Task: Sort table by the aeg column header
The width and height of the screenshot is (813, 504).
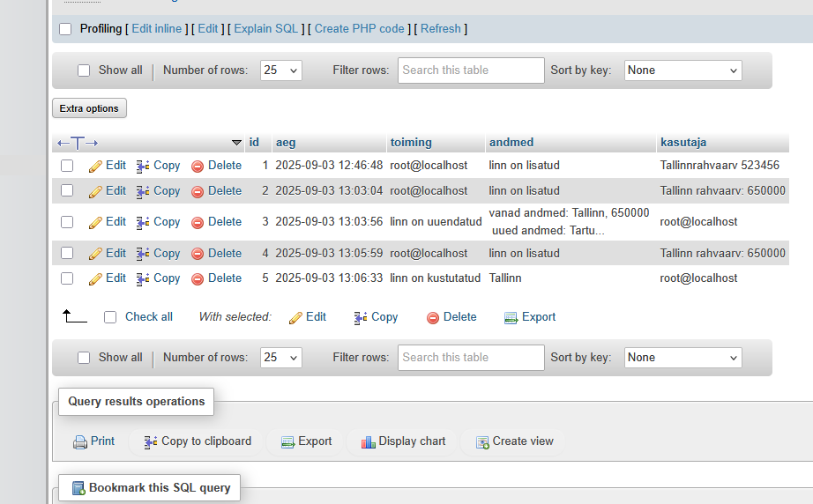Action: (286, 142)
